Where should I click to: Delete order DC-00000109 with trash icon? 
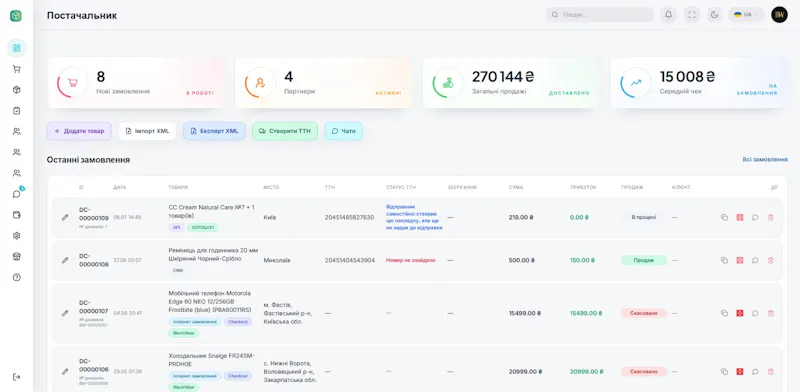pyautogui.click(x=770, y=217)
